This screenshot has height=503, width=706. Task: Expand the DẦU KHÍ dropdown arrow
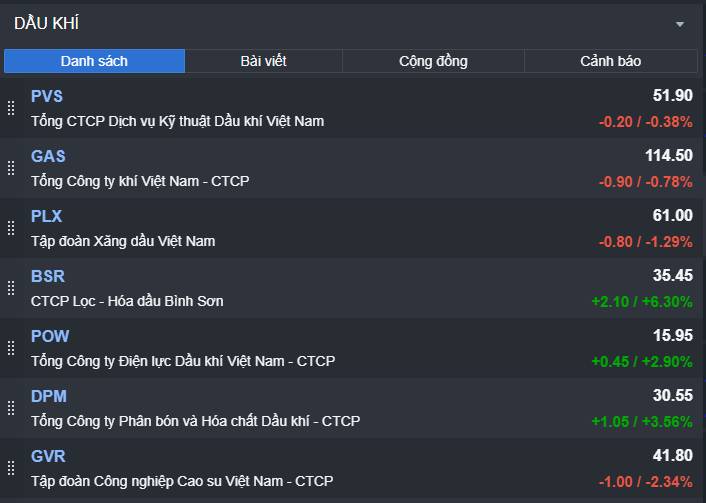coord(680,24)
